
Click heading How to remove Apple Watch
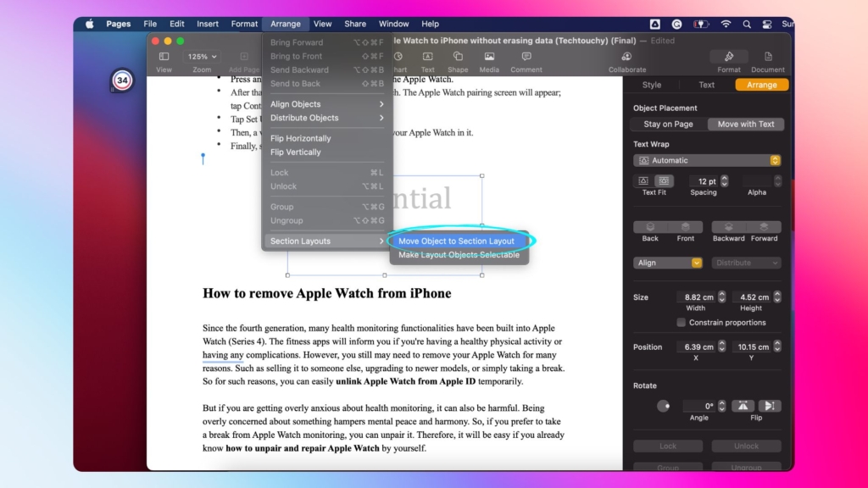pos(326,293)
